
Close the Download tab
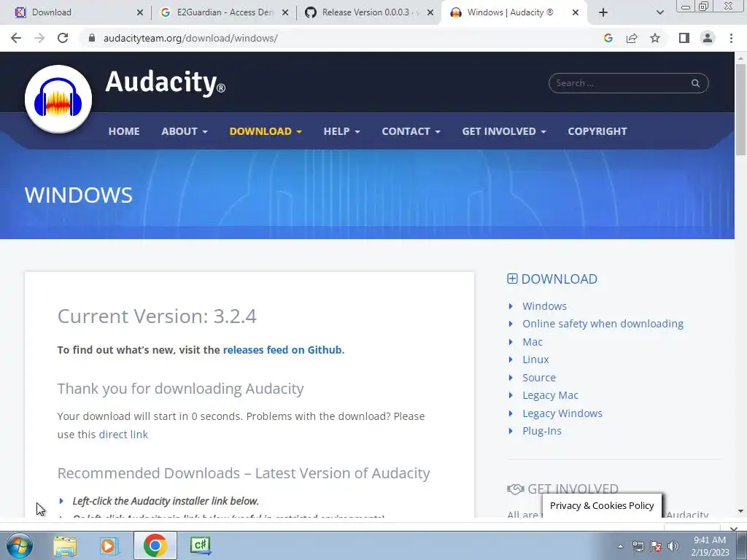coord(139,12)
